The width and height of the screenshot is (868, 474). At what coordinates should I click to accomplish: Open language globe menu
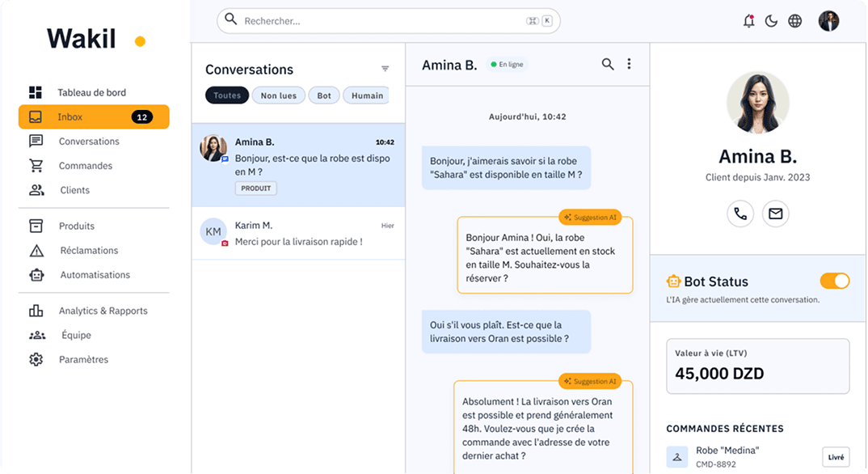[x=795, y=21]
